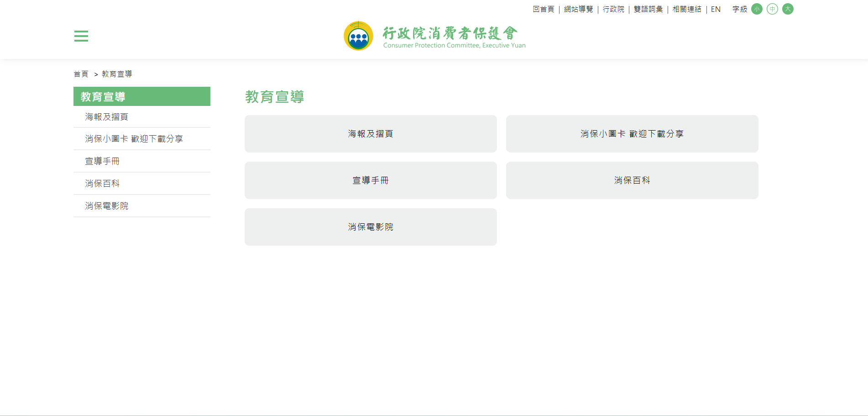The image size is (868, 416).
Task: Open 雙語詞彙 glossary link
Action: click(648, 9)
